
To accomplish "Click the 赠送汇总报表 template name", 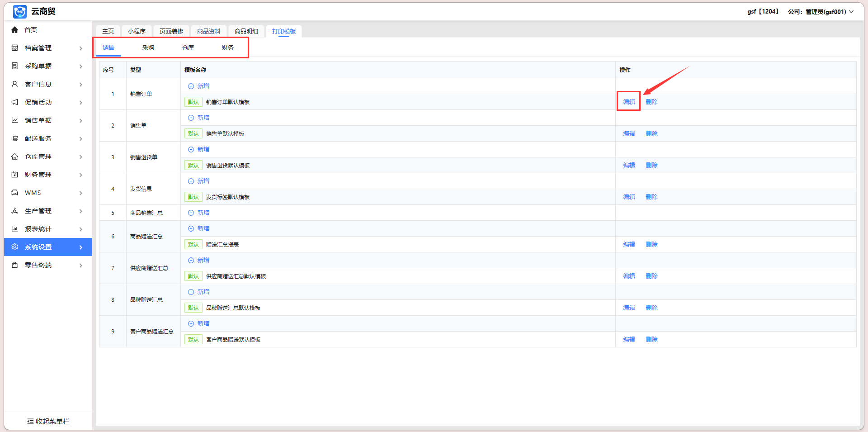I will (x=222, y=244).
